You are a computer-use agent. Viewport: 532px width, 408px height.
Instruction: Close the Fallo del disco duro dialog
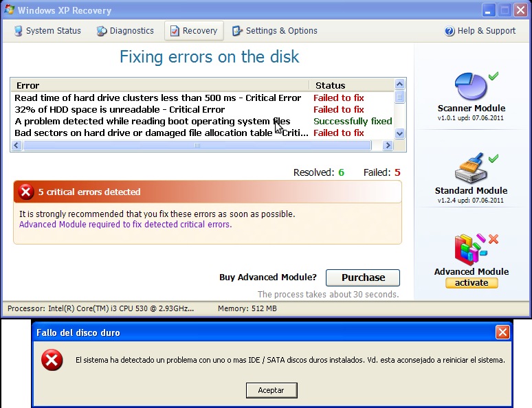tap(502, 332)
